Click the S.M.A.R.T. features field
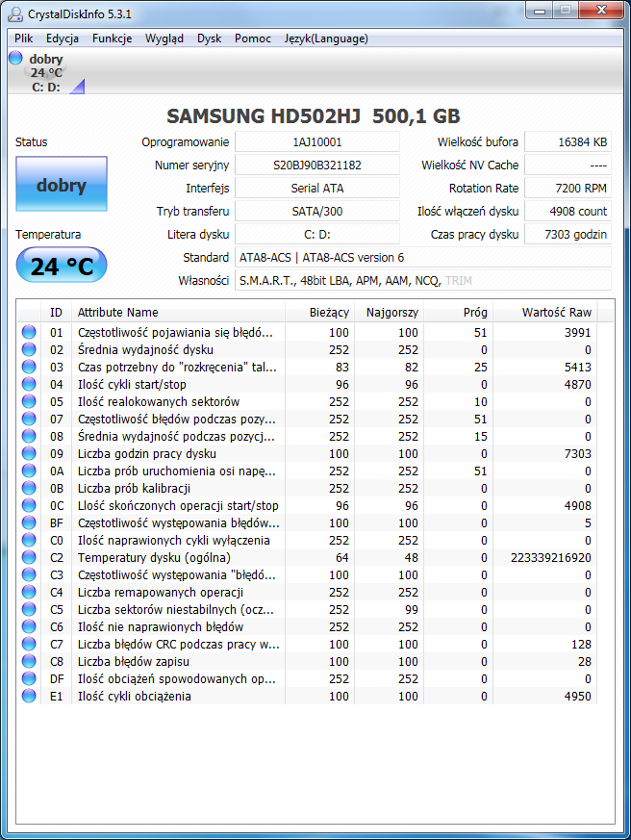Viewport: 631px width, 840px height. [423, 280]
